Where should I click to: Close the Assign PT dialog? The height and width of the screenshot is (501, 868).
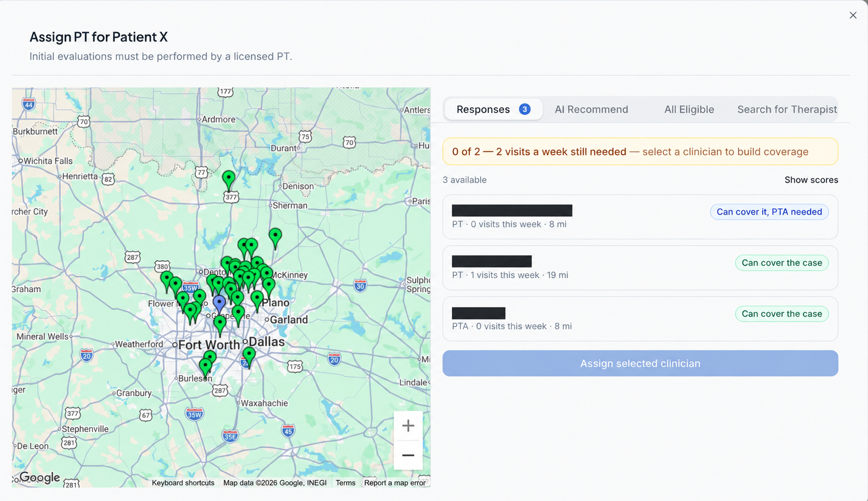point(853,15)
